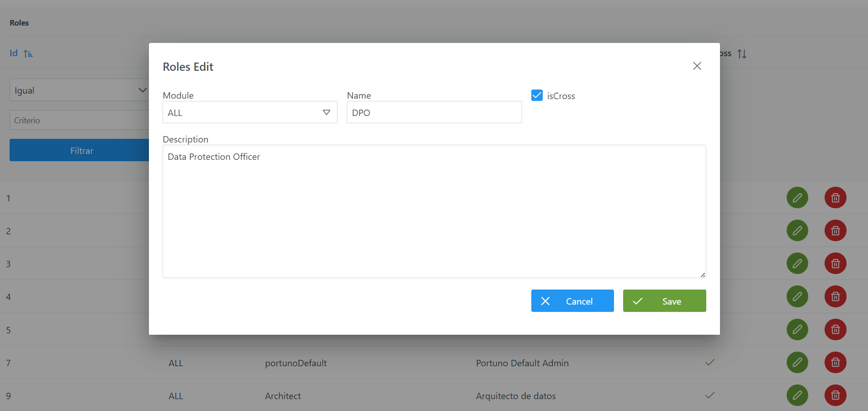Click the Filtrar button
The width and height of the screenshot is (868, 411).
click(80, 150)
